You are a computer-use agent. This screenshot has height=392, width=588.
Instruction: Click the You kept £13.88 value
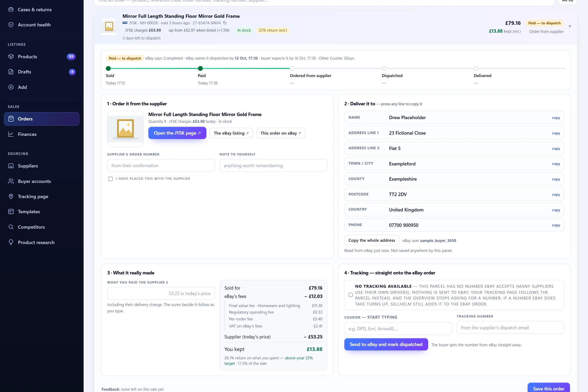[x=314, y=349]
